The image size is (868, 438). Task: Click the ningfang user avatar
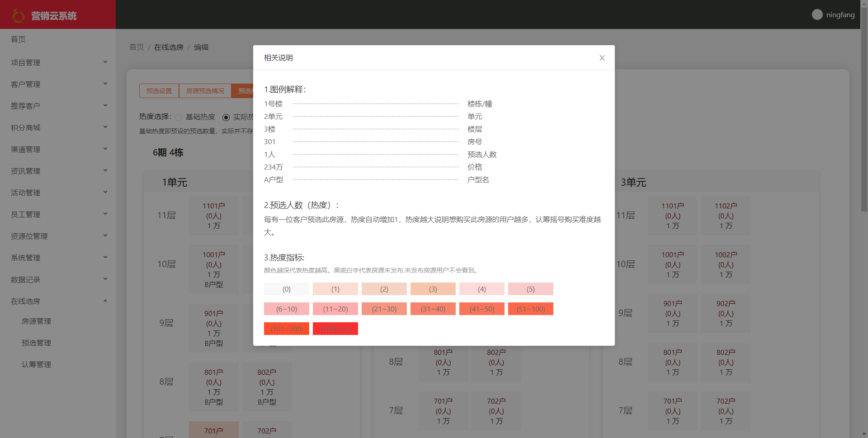[x=817, y=14]
